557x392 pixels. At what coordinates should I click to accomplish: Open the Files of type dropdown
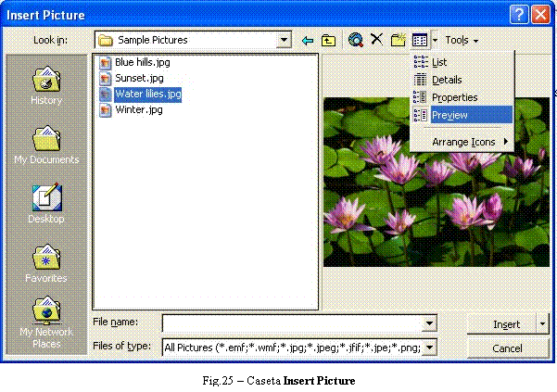pos(429,348)
